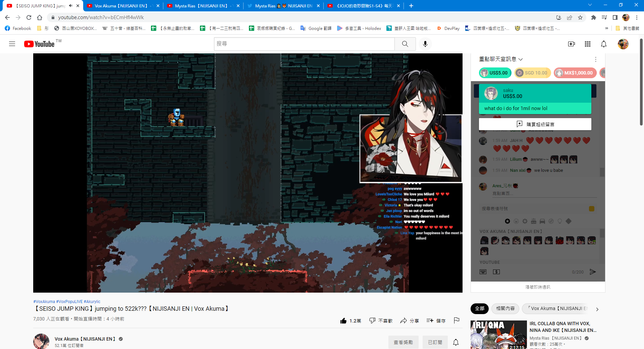This screenshot has width=644, height=349.
Task: Open the #VoxAkuma hashtag link
Action: pos(44,302)
